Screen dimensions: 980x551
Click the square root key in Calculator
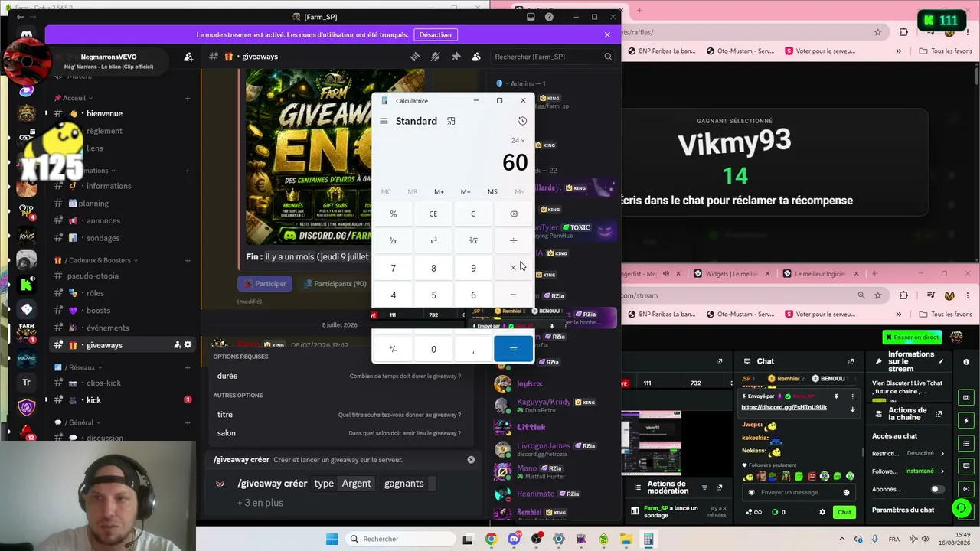473,241
